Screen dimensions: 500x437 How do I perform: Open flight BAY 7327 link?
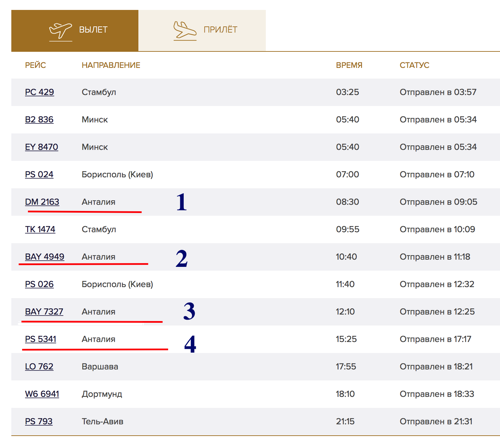(x=44, y=312)
